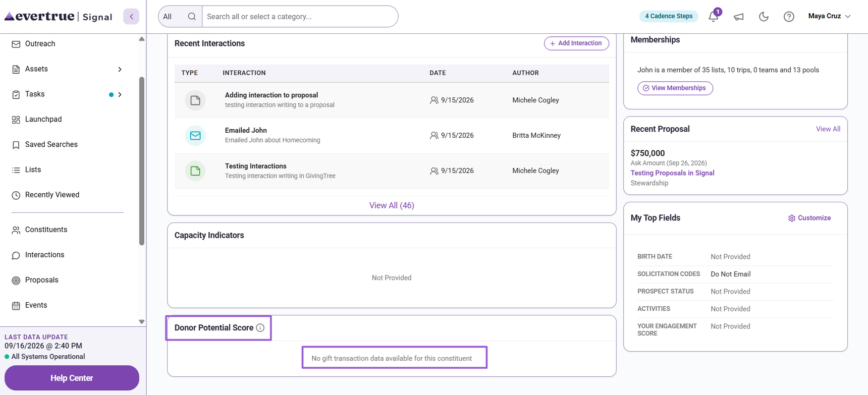Viewport: 868px width, 395px height.
Task: Open Saved Searches in the sidebar
Action: [51, 145]
